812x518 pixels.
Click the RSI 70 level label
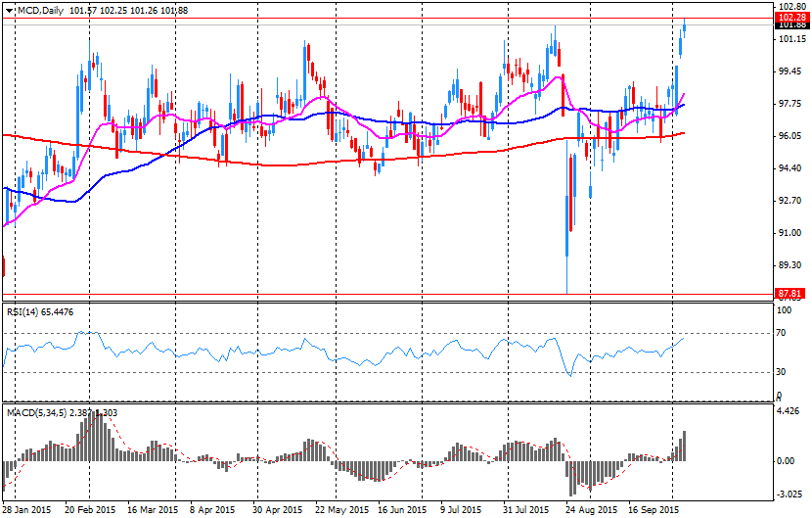coord(782,333)
